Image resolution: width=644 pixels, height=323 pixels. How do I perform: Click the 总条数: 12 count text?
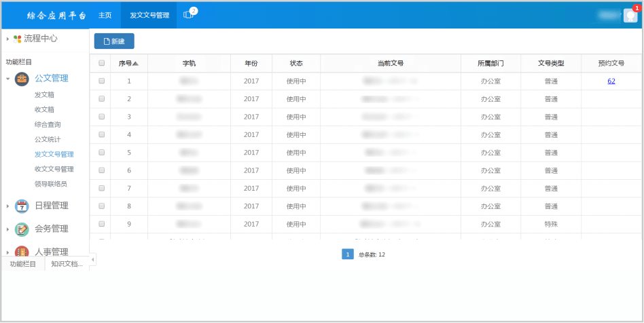point(372,255)
